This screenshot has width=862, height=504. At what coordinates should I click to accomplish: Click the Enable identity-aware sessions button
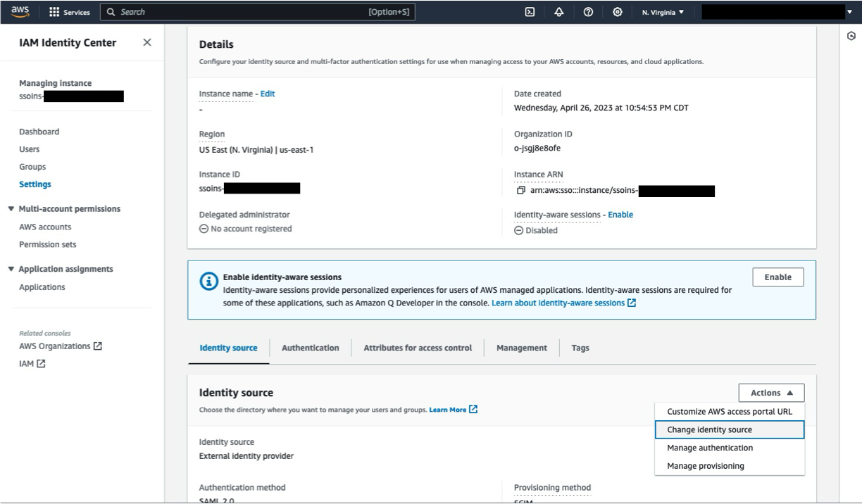[x=777, y=277]
